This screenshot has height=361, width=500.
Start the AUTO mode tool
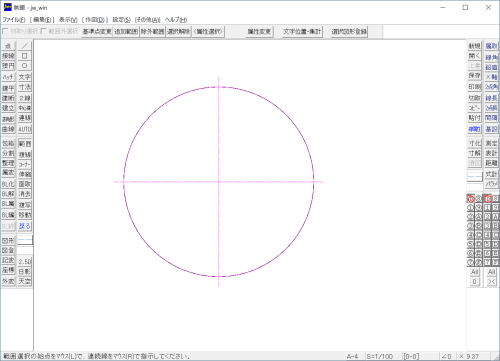point(25,129)
